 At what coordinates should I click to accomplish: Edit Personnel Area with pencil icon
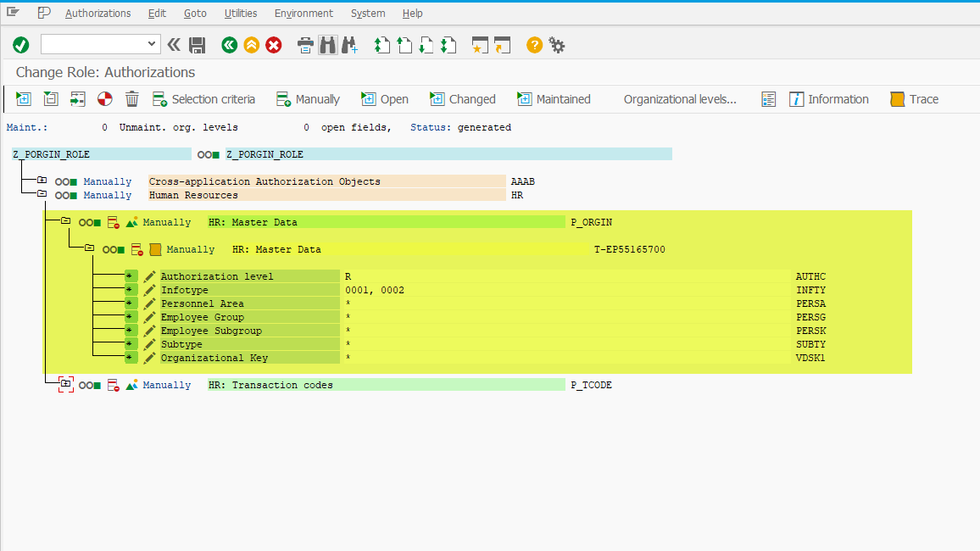pyautogui.click(x=149, y=303)
